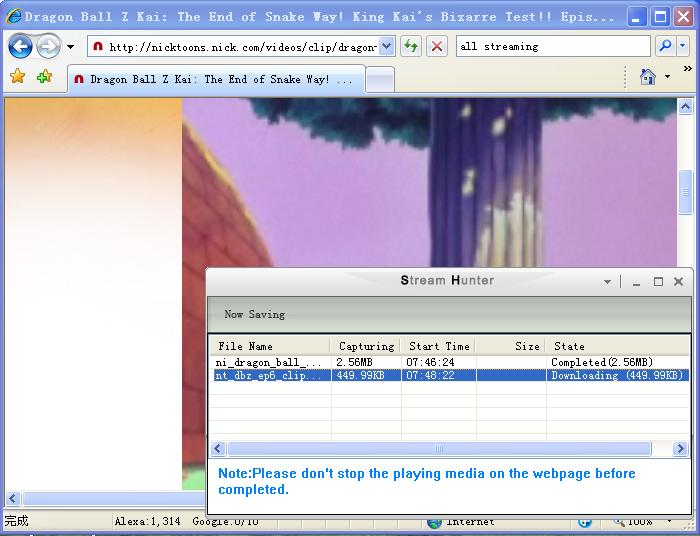Click 'Now Saving' header label
The image size is (700, 536).
coord(254,315)
